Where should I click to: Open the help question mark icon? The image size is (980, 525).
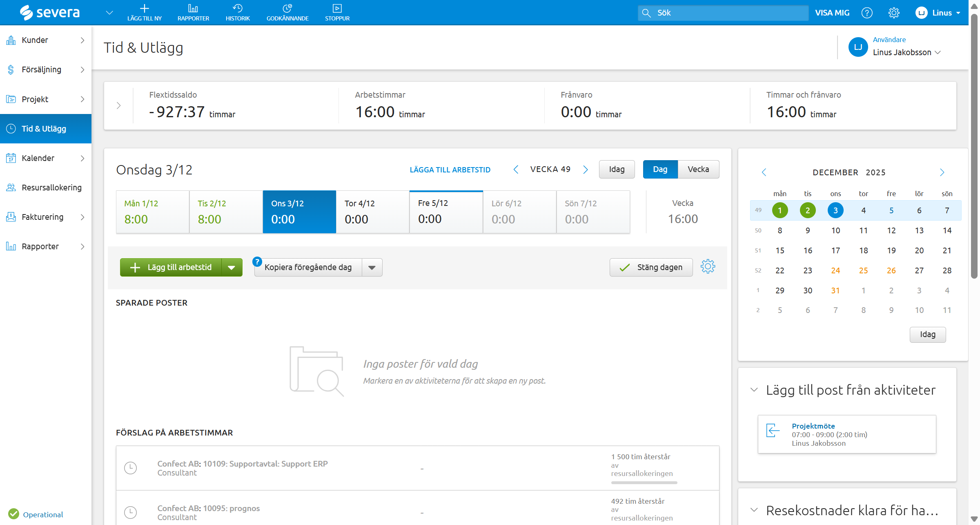[866, 13]
